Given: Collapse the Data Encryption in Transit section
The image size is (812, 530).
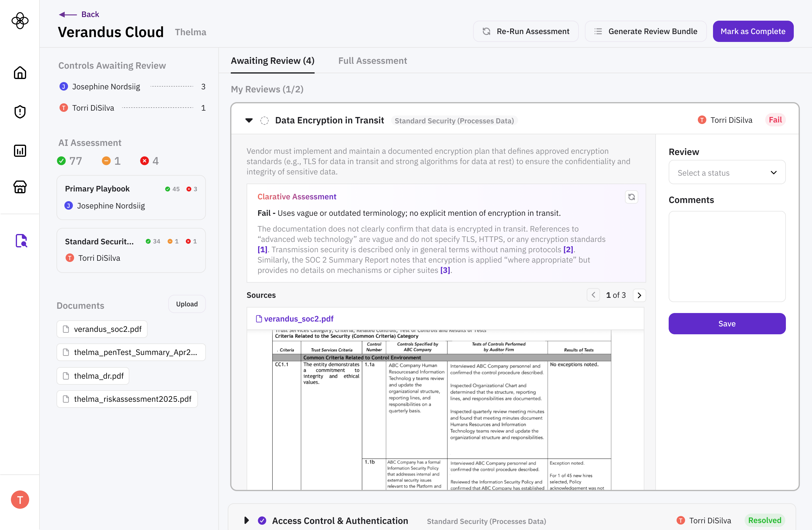Looking at the screenshot, I should click(249, 121).
